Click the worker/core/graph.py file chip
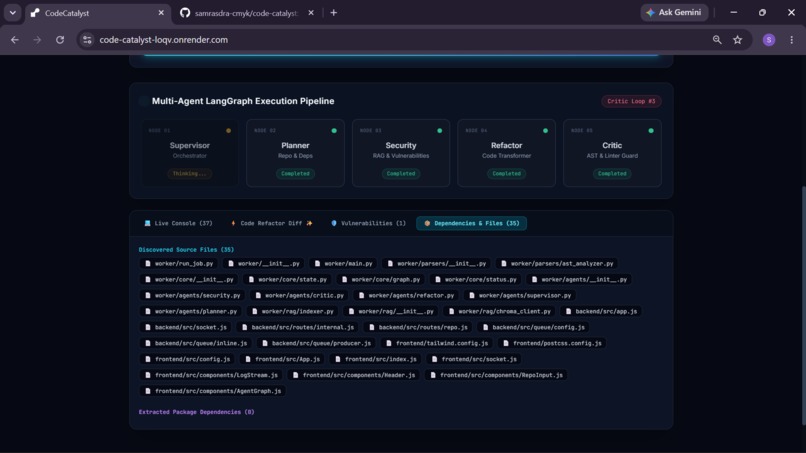806x453 pixels. (x=380, y=279)
